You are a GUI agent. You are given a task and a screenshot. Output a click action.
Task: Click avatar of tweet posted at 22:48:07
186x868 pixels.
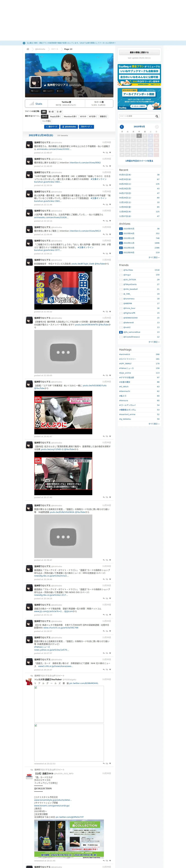(x=29, y=145)
